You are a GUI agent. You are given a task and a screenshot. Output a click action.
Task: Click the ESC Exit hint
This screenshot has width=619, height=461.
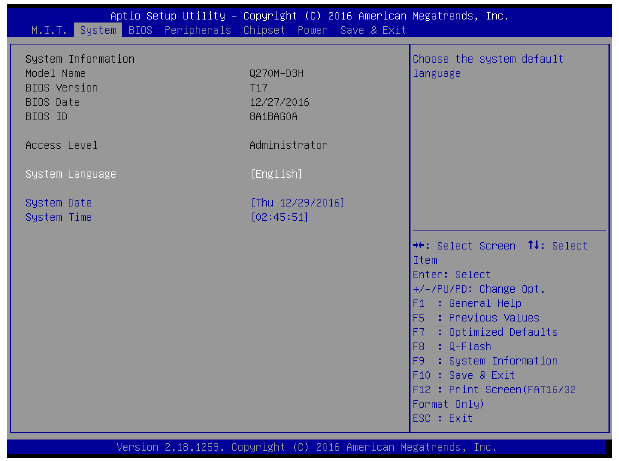click(442, 418)
